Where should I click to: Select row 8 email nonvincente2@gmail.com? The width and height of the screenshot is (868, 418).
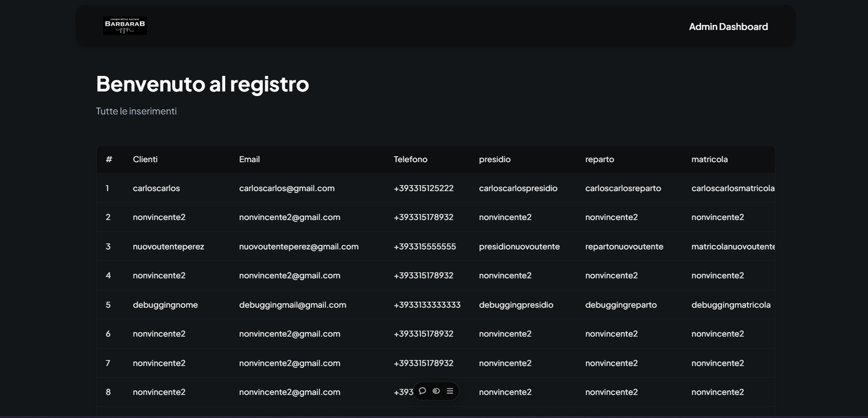click(x=290, y=392)
